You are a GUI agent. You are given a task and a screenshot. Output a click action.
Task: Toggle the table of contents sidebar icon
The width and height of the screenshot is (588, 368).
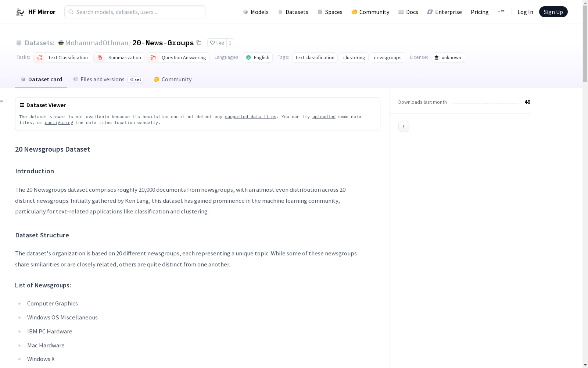[2, 102]
